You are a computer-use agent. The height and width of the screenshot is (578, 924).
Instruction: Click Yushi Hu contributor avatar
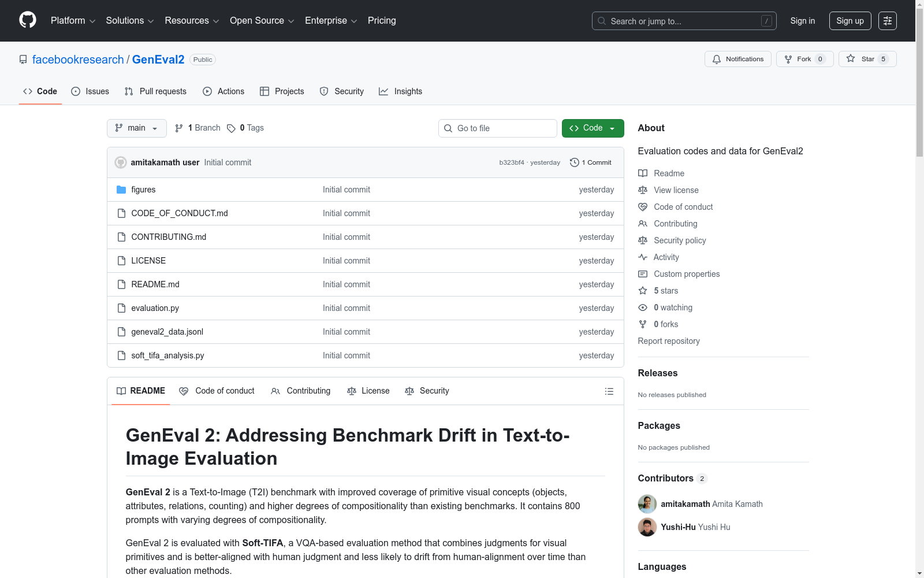647,527
